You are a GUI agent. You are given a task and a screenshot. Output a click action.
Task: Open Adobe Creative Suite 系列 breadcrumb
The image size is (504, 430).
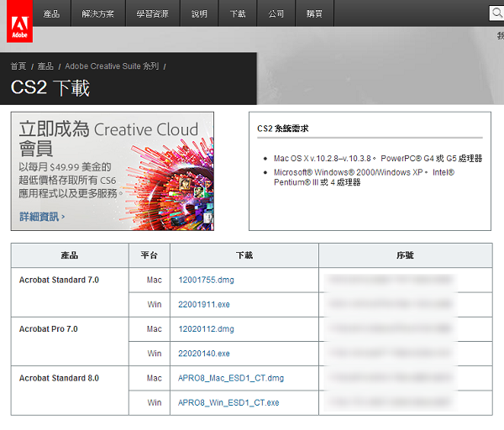[x=112, y=66]
